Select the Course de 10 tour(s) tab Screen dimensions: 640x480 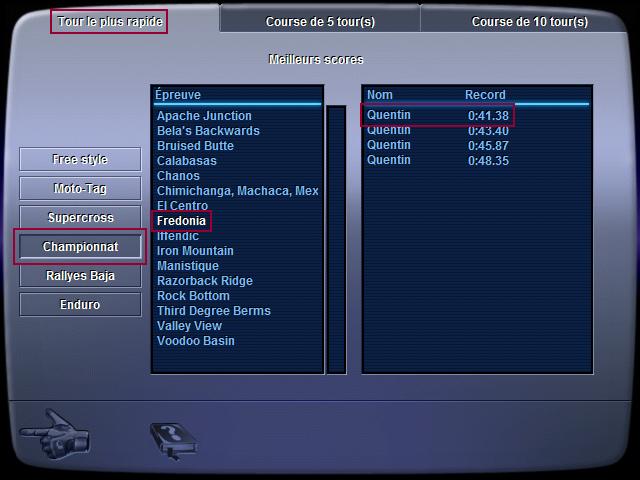[x=529, y=21]
